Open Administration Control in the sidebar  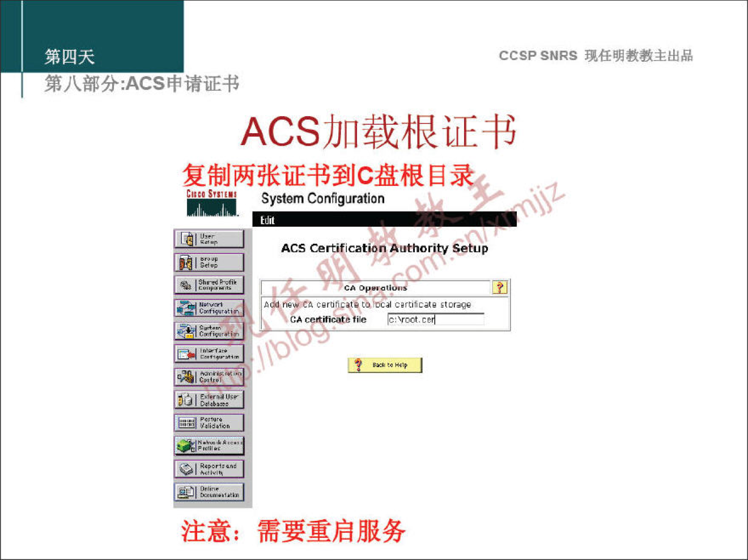coord(209,377)
